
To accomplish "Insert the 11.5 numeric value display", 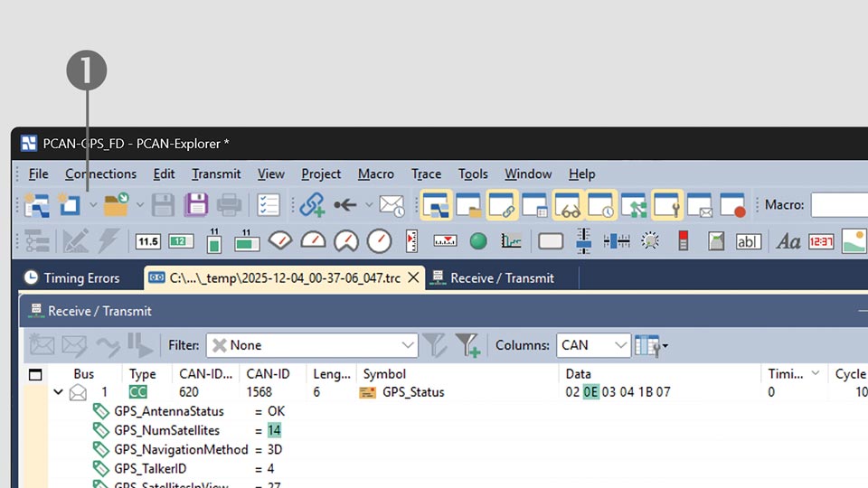I will click(147, 242).
